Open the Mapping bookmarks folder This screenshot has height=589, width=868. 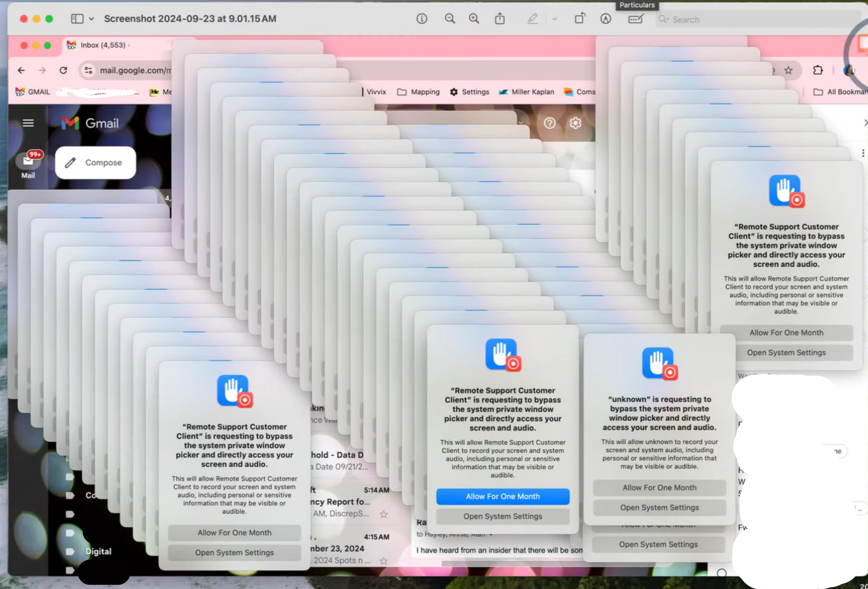click(418, 92)
